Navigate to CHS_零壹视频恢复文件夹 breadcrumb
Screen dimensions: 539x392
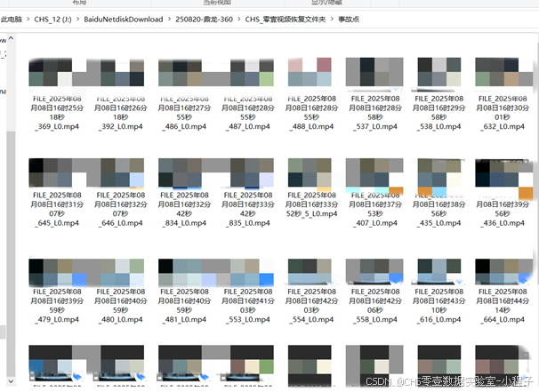286,20
